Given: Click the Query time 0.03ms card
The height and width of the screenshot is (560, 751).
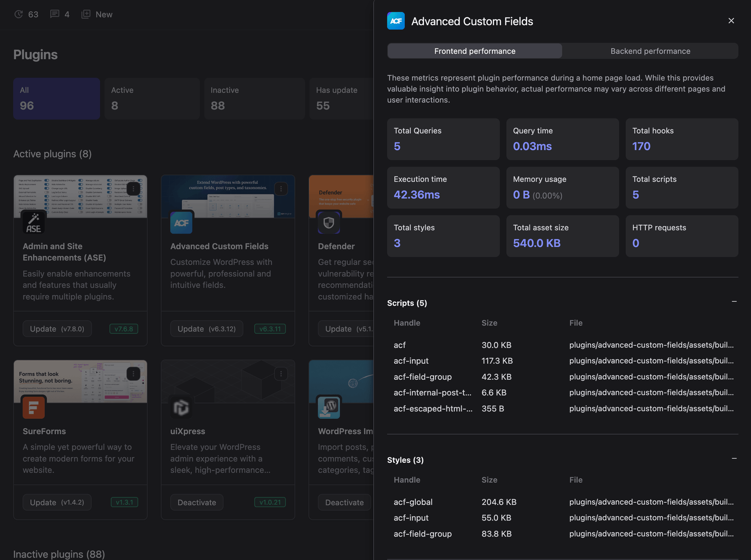Looking at the screenshot, I should (x=563, y=139).
